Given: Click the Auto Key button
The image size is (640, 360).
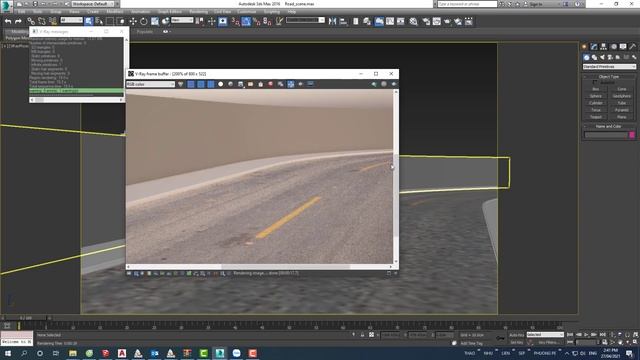Looking at the screenshot, I should click(x=516, y=335).
